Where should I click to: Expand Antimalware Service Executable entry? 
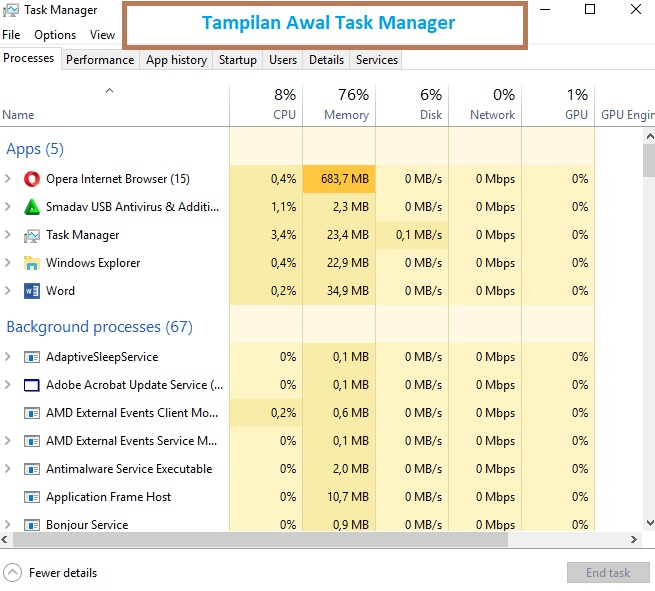click(8, 469)
